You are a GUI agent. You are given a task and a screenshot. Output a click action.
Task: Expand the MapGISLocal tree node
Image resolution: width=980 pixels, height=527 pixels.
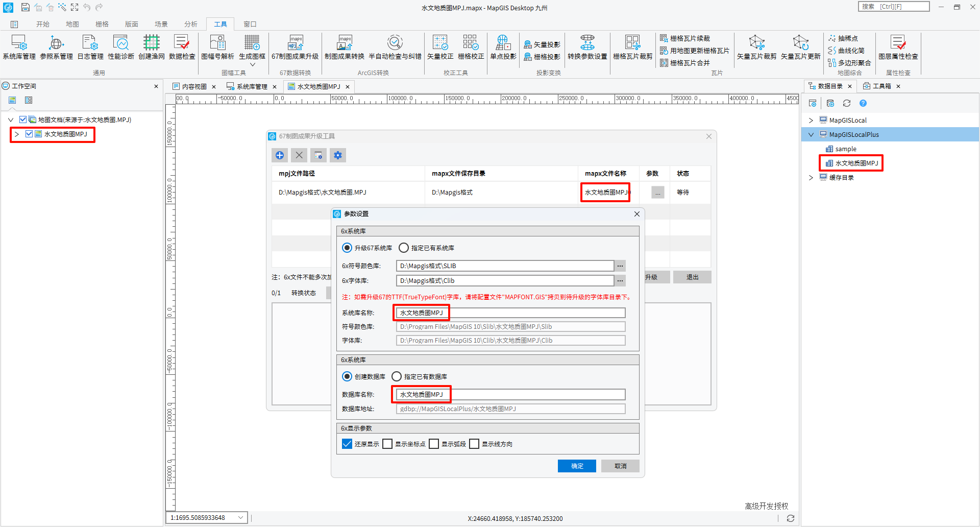[x=811, y=121]
